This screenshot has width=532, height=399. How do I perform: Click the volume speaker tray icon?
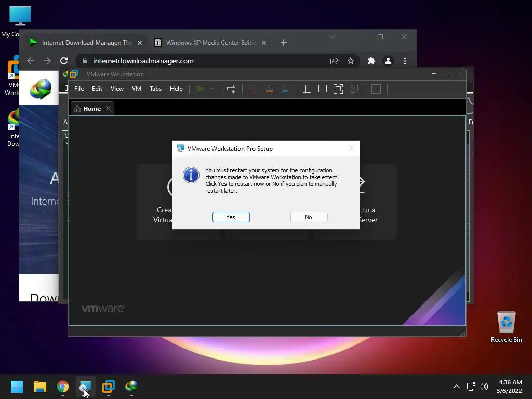pos(484,387)
